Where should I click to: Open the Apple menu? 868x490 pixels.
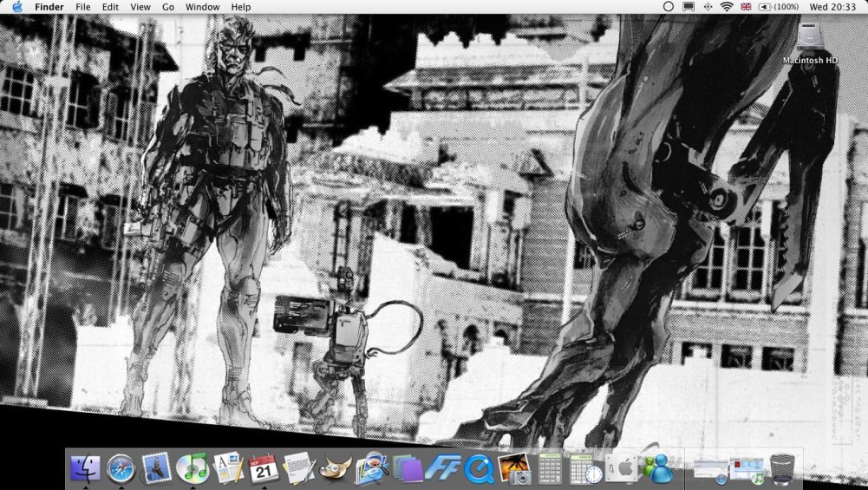(x=17, y=7)
